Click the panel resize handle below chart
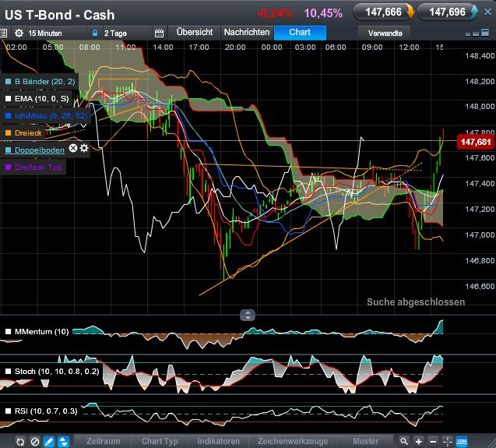The image size is (496, 448). click(248, 315)
